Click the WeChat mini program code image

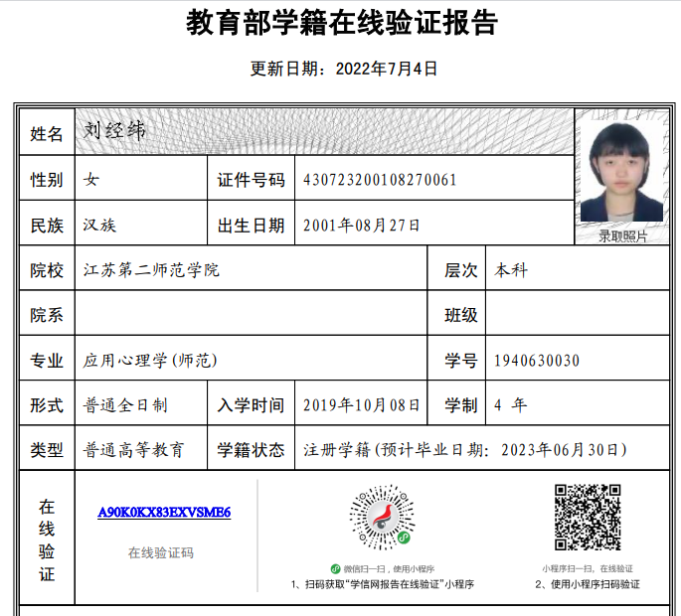coord(381,516)
